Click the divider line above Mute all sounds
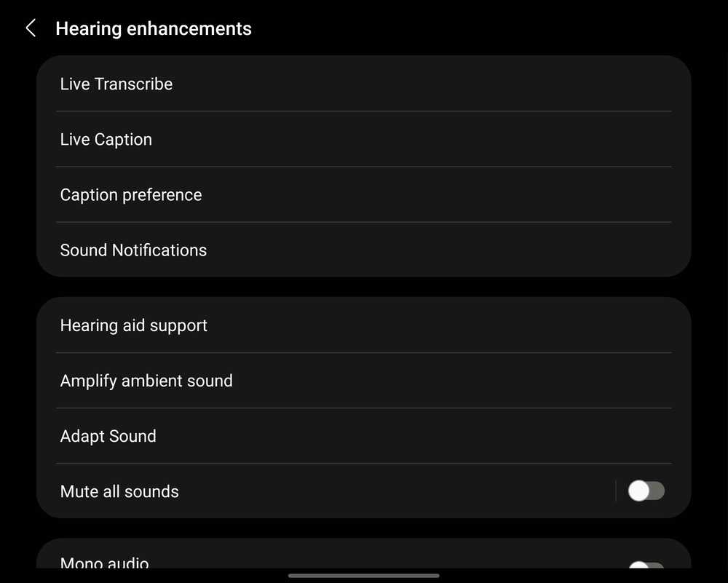 coord(364,464)
